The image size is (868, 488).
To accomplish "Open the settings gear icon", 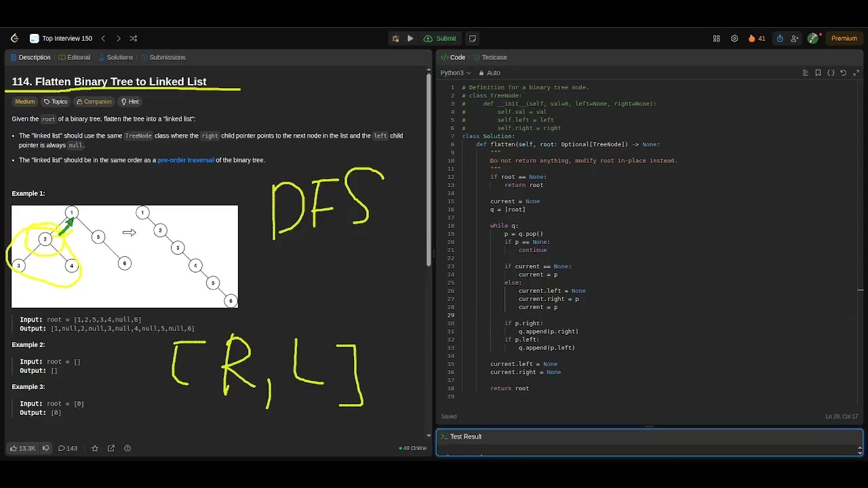I will (x=734, y=39).
